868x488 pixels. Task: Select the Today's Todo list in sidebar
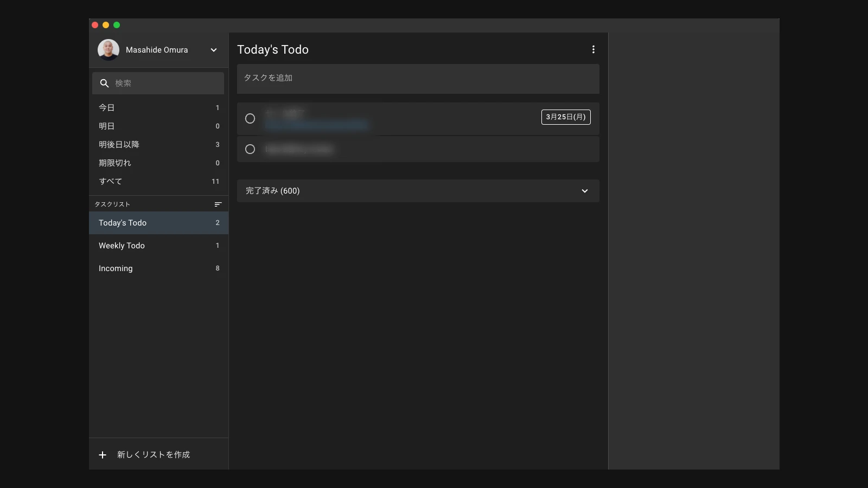pyautogui.click(x=123, y=223)
